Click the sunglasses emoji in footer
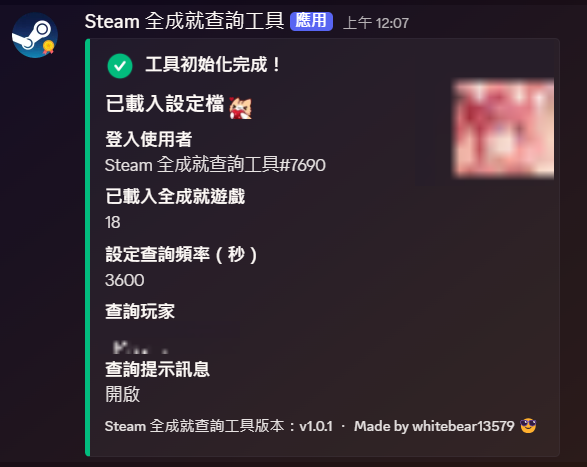The image size is (587, 467). click(528, 426)
